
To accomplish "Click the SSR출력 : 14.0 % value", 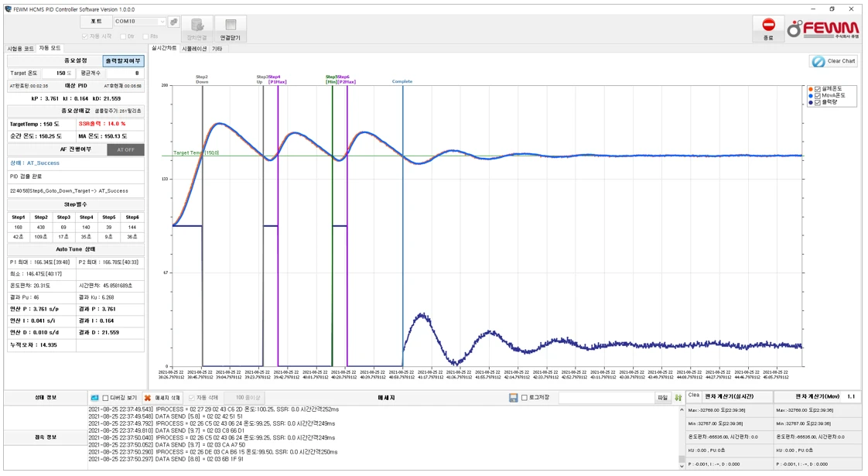I will pos(102,124).
